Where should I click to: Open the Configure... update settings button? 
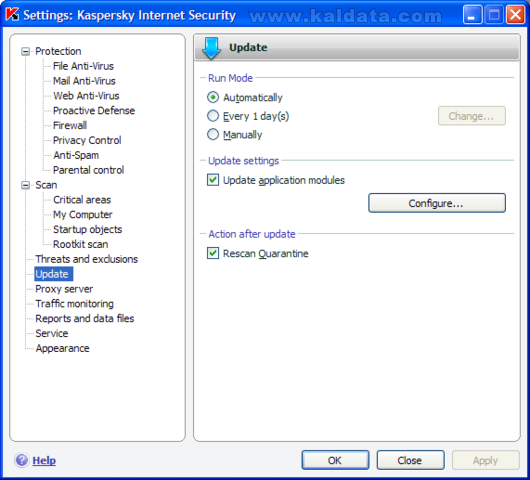pos(437,203)
